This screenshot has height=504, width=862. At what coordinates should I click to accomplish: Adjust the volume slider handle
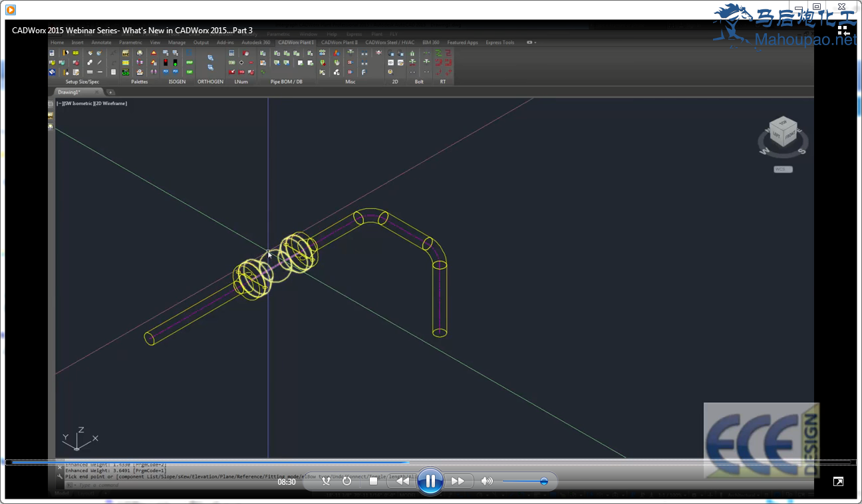click(544, 481)
